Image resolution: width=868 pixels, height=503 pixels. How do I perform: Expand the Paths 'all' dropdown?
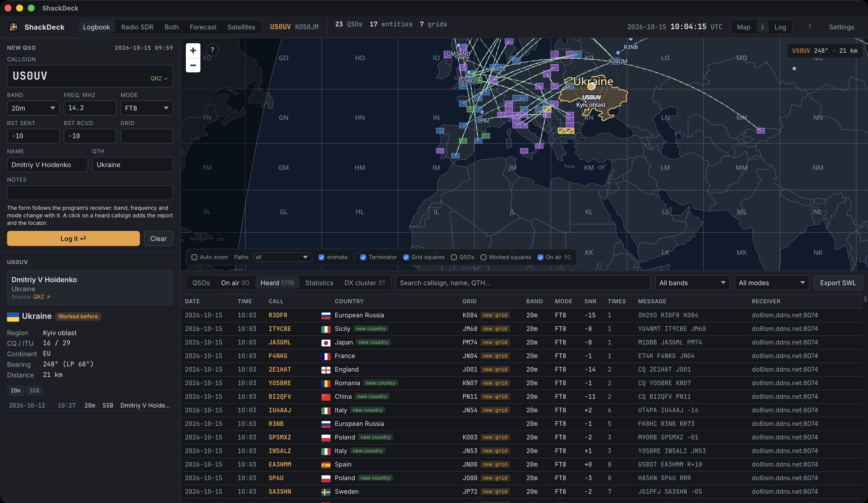(x=283, y=257)
